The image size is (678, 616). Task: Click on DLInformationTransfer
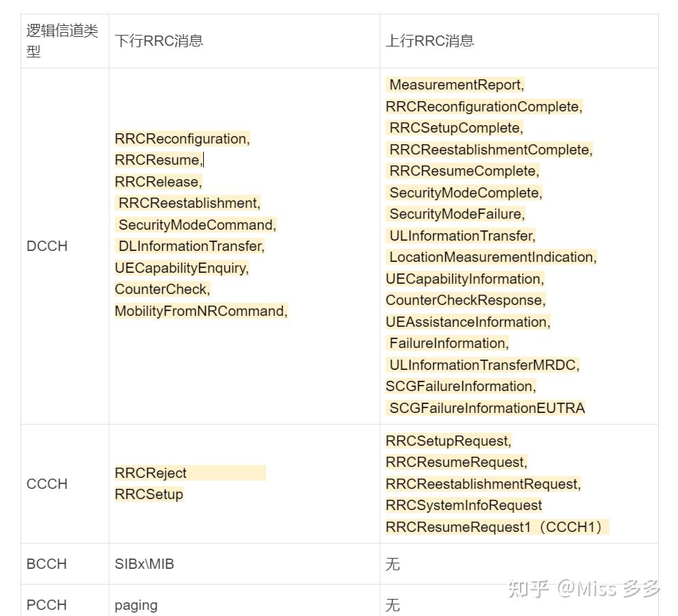click(191, 246)
